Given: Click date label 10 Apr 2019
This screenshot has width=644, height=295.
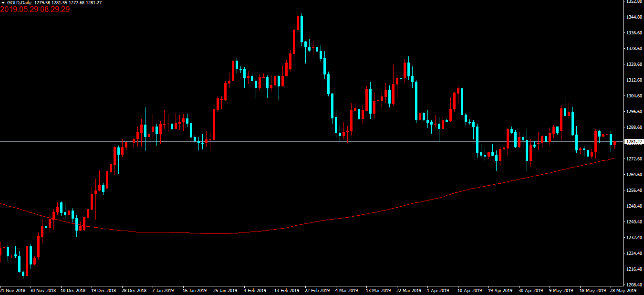Looking at the screenshot, I should [x=469, y=290].
